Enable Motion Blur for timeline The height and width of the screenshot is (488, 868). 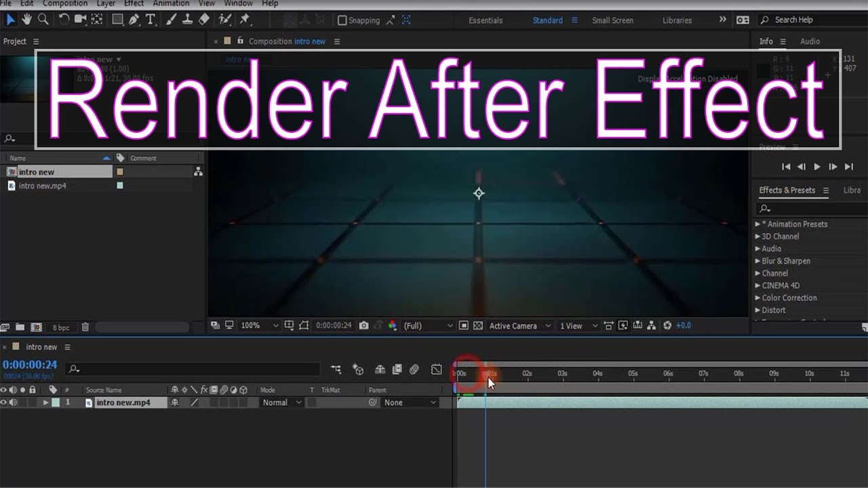click(414, 369)
